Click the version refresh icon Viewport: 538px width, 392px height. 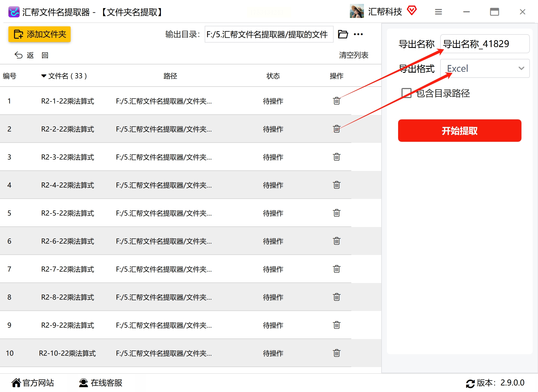(x=470, y=383)
